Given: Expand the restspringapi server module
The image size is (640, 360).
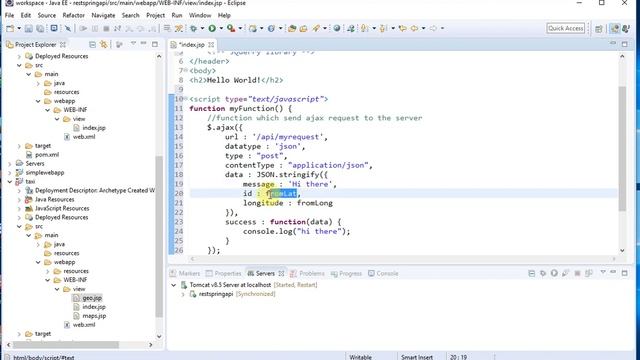Looking at the screenshot, I should [183, 294].
